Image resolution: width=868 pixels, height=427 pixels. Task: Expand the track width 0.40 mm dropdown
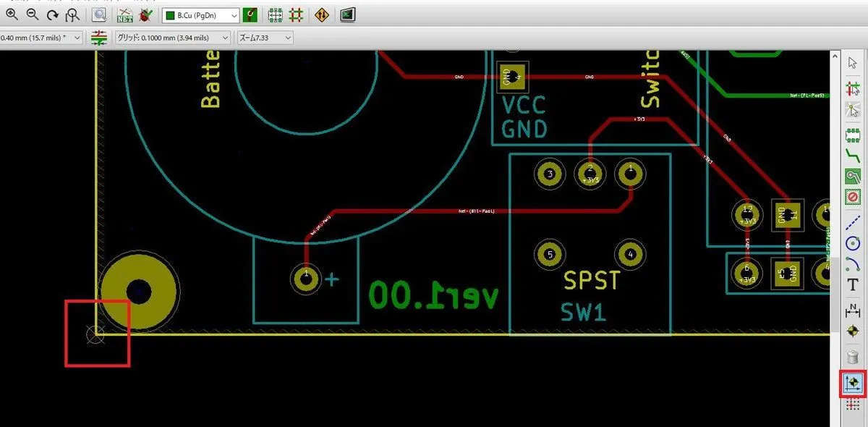pos(41,38)
